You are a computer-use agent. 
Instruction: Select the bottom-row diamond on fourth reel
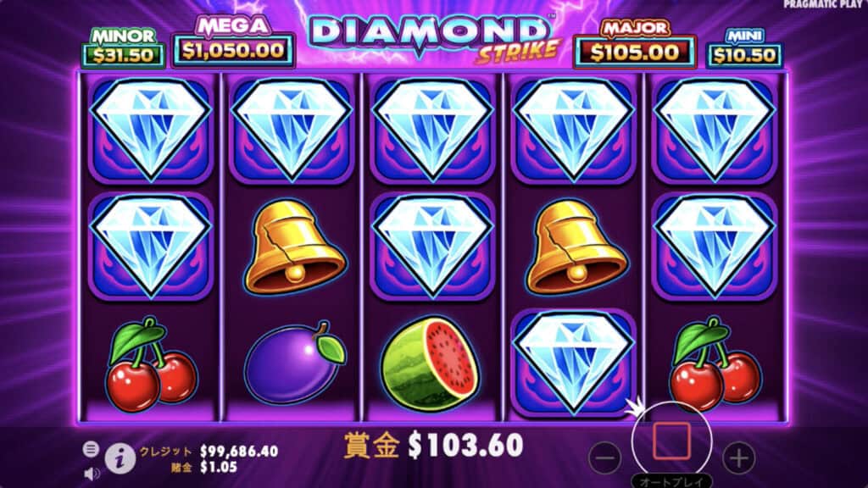click(x=574, y=363)
